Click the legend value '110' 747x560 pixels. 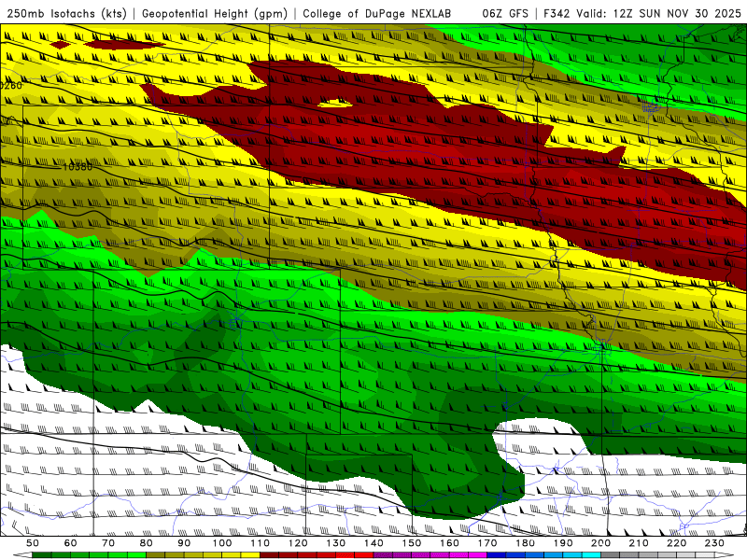tap(261, 543)
